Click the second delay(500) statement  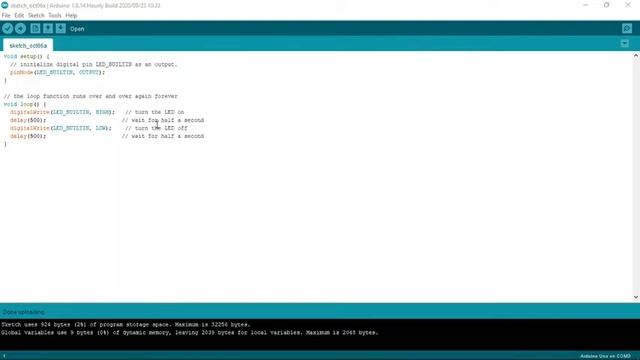(28, 136)
